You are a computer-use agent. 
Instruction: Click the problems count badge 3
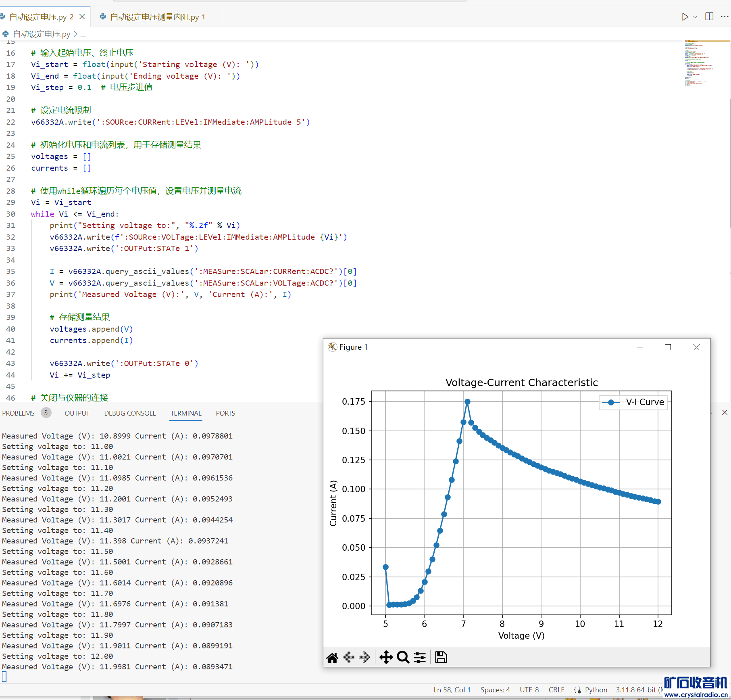(46, 413)
